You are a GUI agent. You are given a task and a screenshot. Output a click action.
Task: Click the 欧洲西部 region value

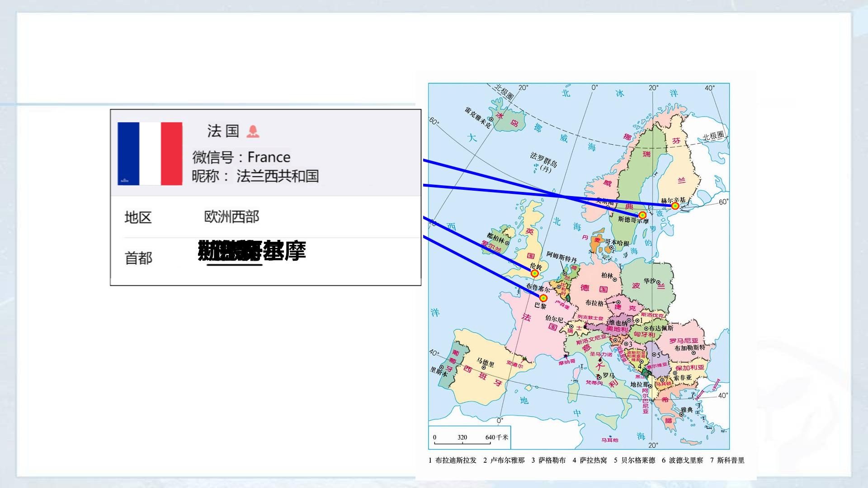coord(231,217)
